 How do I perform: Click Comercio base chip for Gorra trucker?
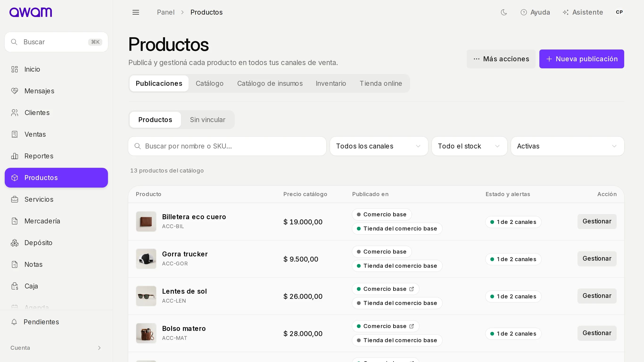[x=382, y=252]
